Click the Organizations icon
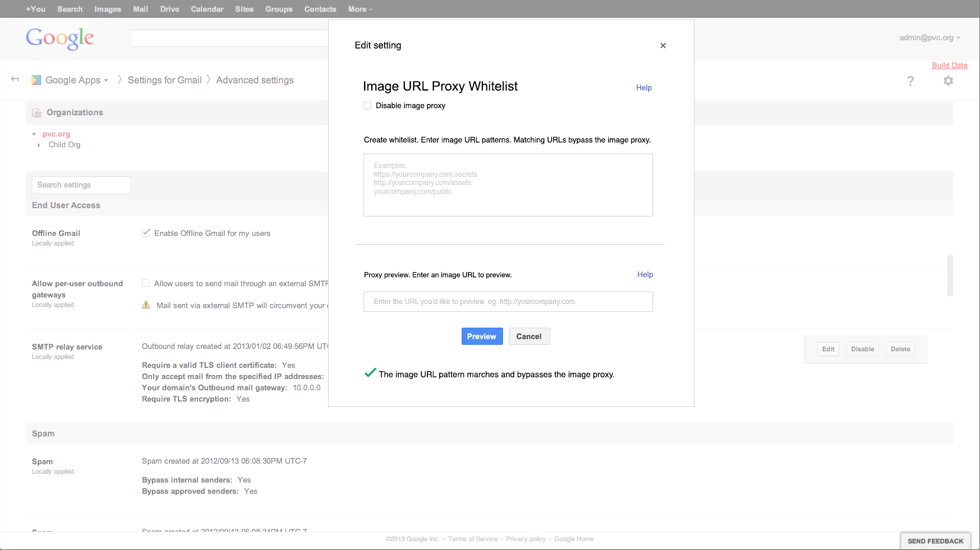The height and width of the screenshot is (550, 980). click(37, 112)
